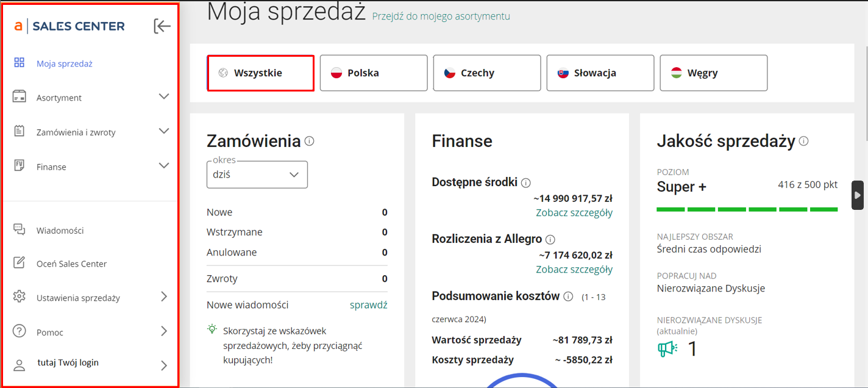Click info icon next to Podsumowanie kosztów
Screen dimensions: 868x388
tap(568, 296)
